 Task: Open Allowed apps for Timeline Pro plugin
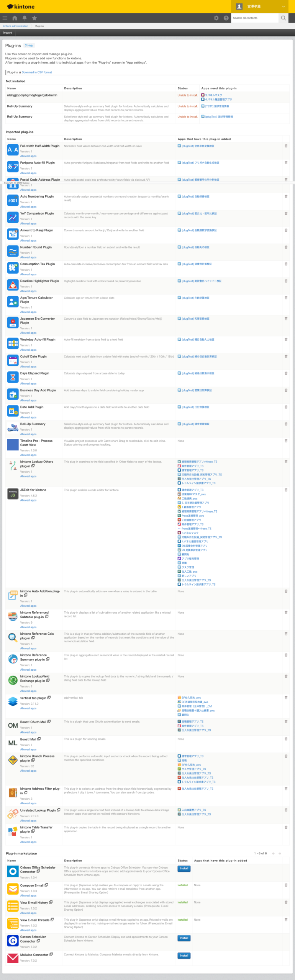(28, 455)
